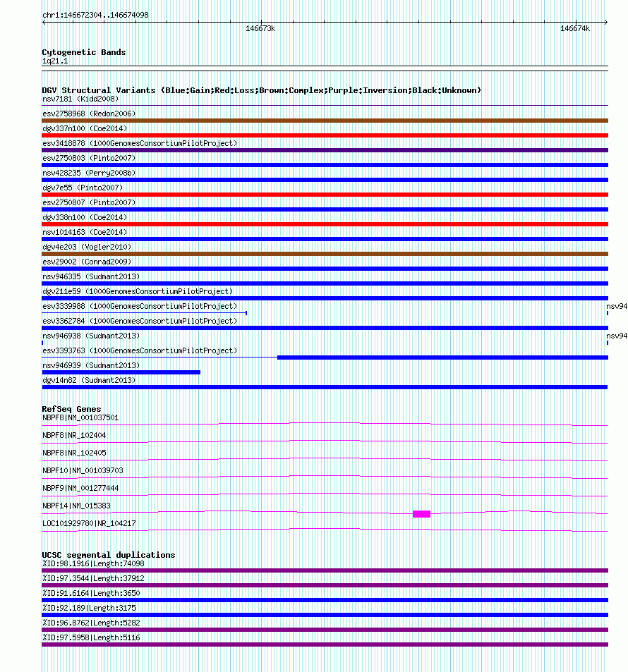Click the chr1:146672304..146674098 coordinates label

96,15
